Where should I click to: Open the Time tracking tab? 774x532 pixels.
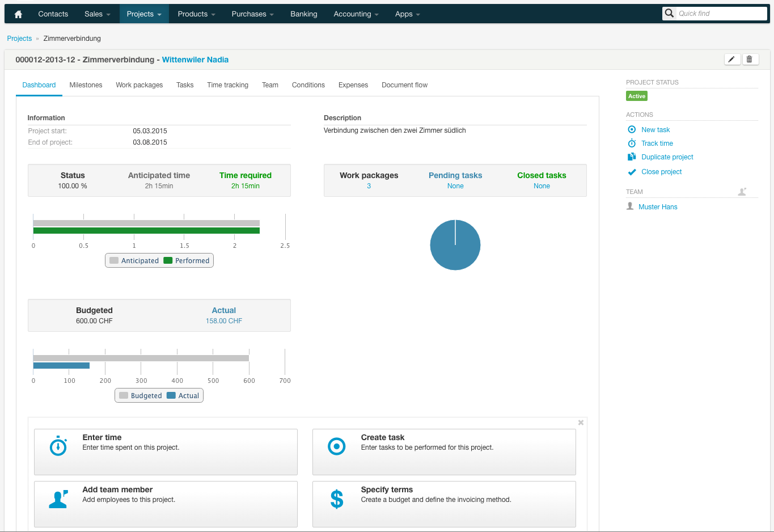click(227, 85)
